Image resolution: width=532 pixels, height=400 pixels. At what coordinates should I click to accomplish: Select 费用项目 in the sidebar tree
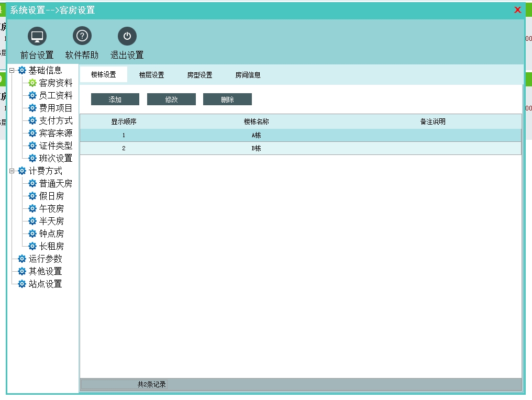56,108
